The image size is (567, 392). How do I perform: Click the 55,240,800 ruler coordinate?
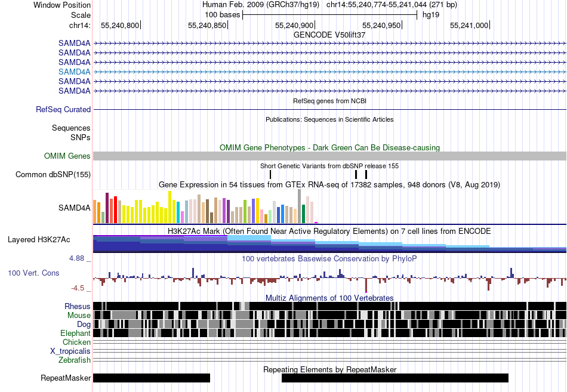[120, 25]
